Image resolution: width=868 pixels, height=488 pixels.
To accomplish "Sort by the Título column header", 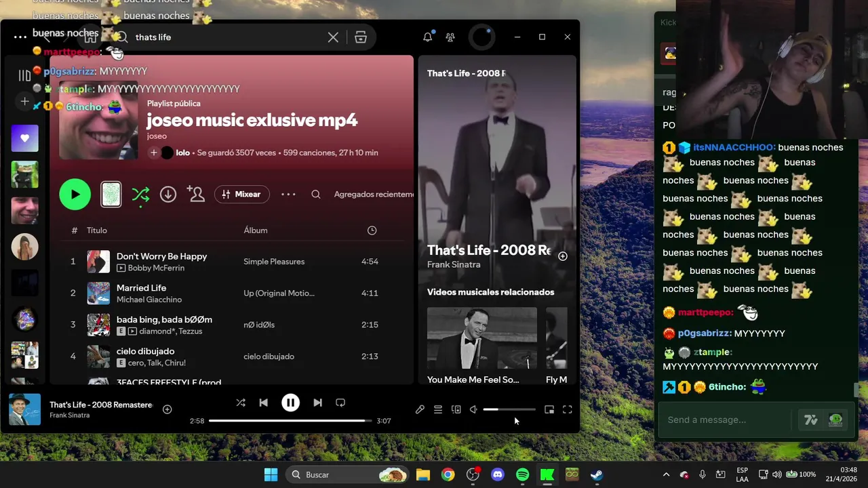I will [97, 230].
